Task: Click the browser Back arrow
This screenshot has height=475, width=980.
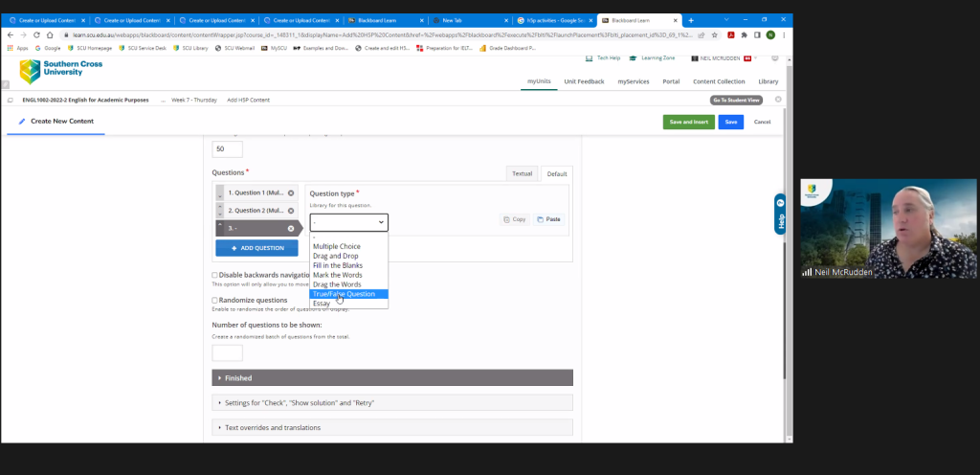Action: tap(10, 35)
